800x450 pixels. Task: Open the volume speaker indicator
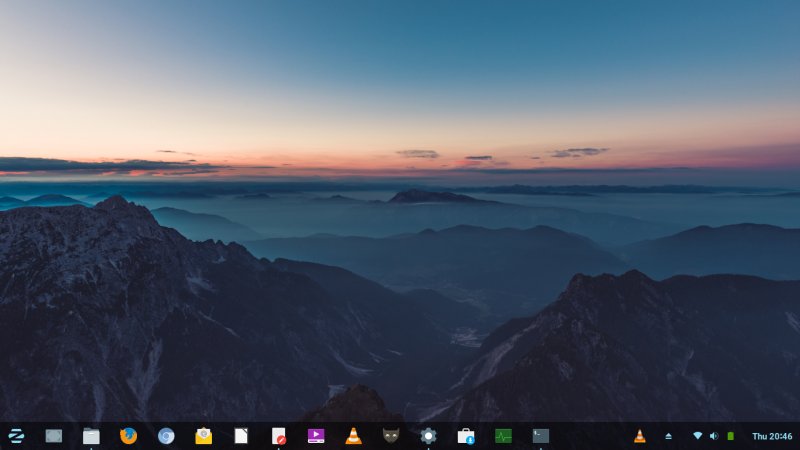pos(714,436)
